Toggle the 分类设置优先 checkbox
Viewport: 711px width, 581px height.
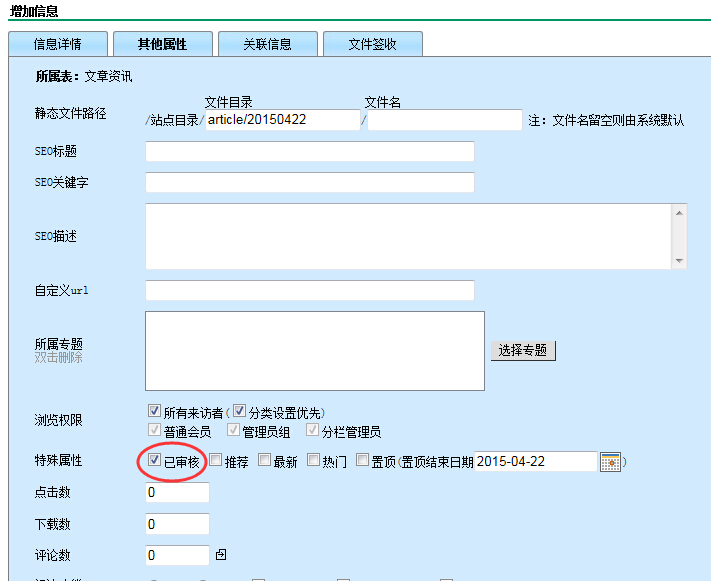pyautogui.click(x=240, y=411)
